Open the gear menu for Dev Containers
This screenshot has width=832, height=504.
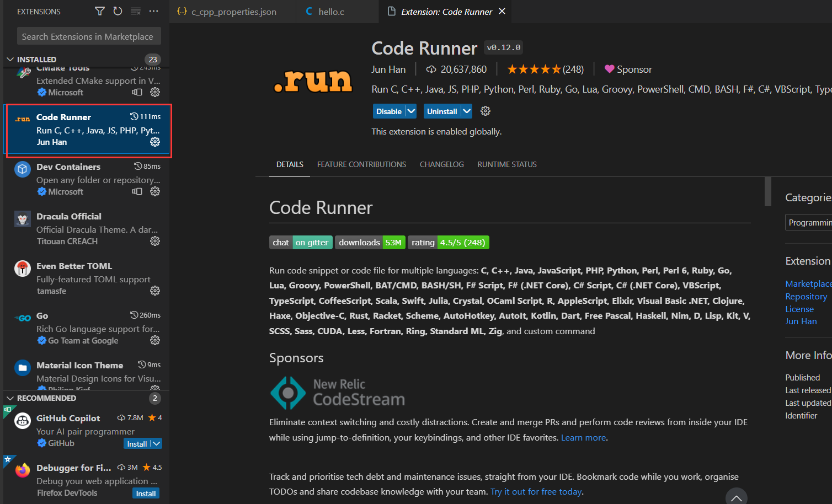(155, 191)
